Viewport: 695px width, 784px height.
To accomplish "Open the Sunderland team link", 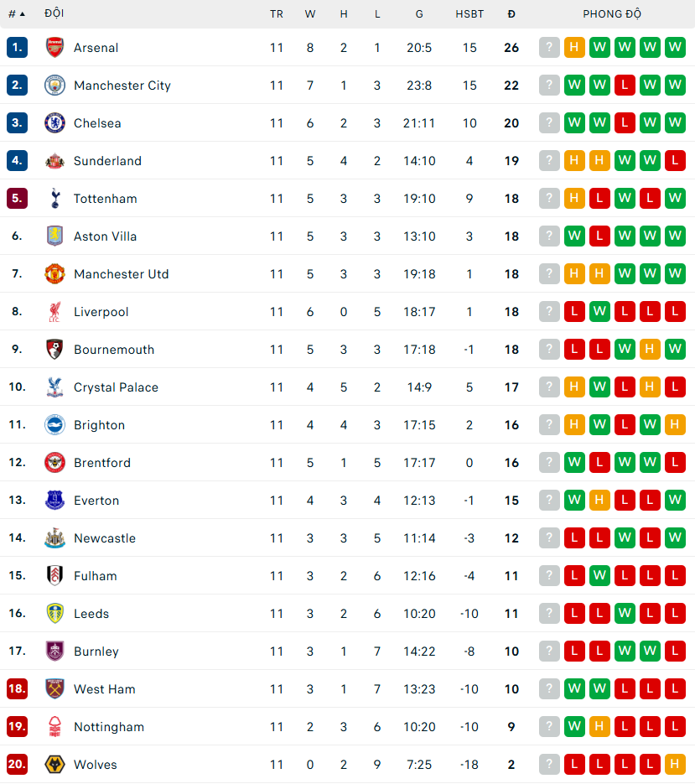I will [x=107, y=161].
